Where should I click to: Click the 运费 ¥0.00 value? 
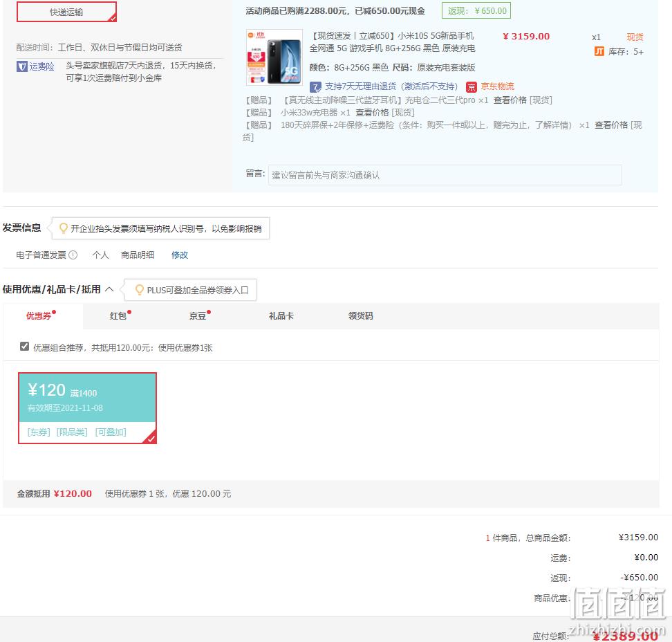[646, 558]
